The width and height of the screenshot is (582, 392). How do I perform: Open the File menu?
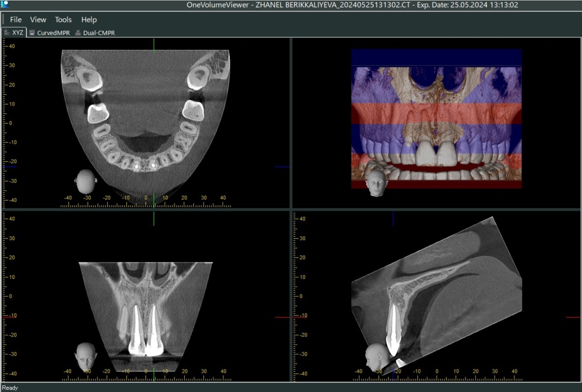pos(16,20)
